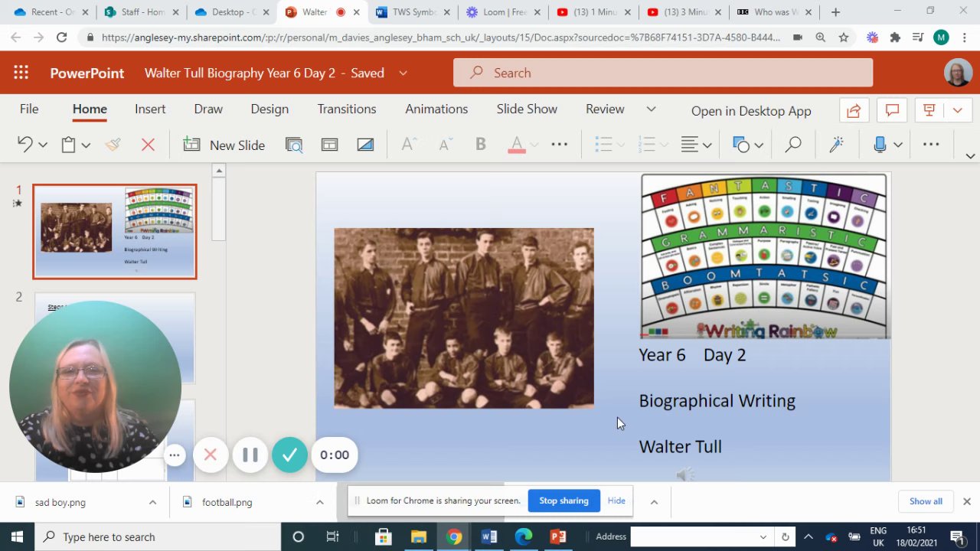Switch to the Slide Show tab
Image resolution: width=980 pixels, height=551 pixels.
point(527,109)
